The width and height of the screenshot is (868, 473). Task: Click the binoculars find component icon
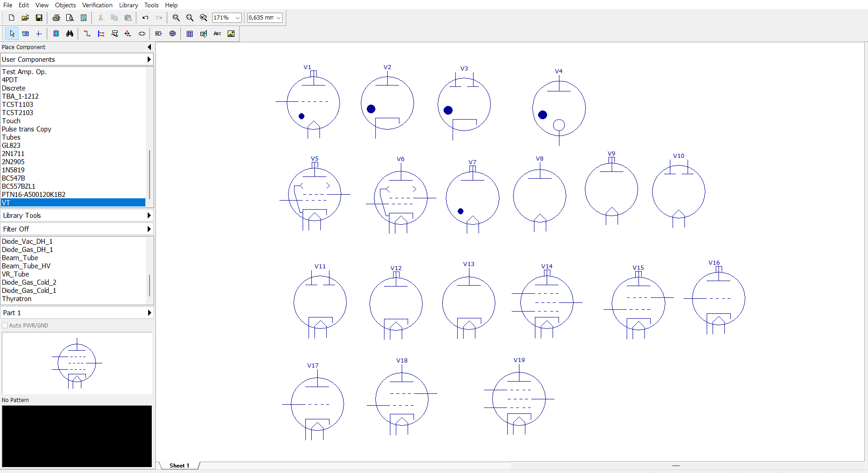point(70,34)
